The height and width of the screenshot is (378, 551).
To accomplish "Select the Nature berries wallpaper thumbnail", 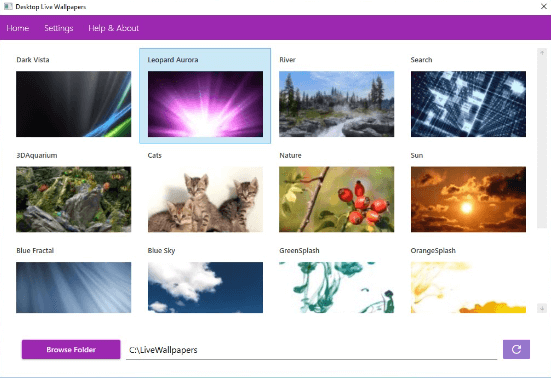I will (x=337, y=199).
